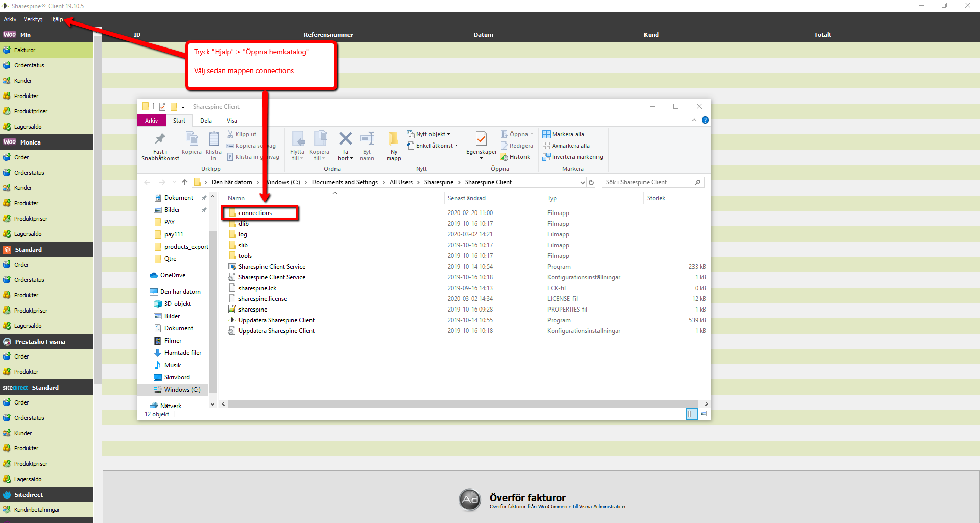Switch to large icons view toggle
The image size is (980, 523).
(x=703, y=414)
